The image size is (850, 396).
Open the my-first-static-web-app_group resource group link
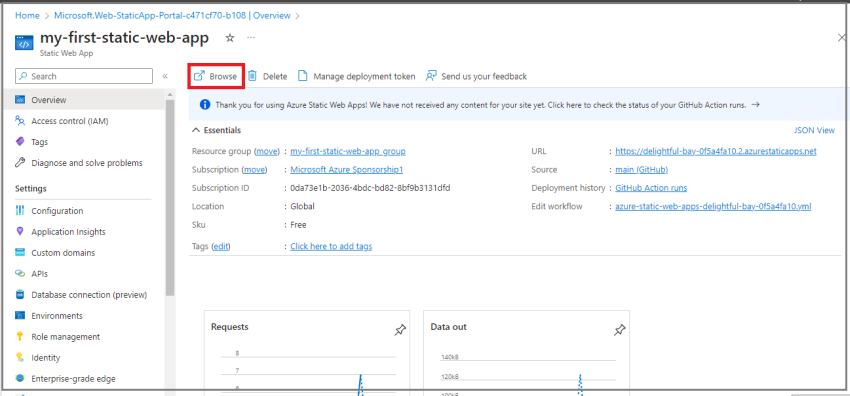[348, 151]
